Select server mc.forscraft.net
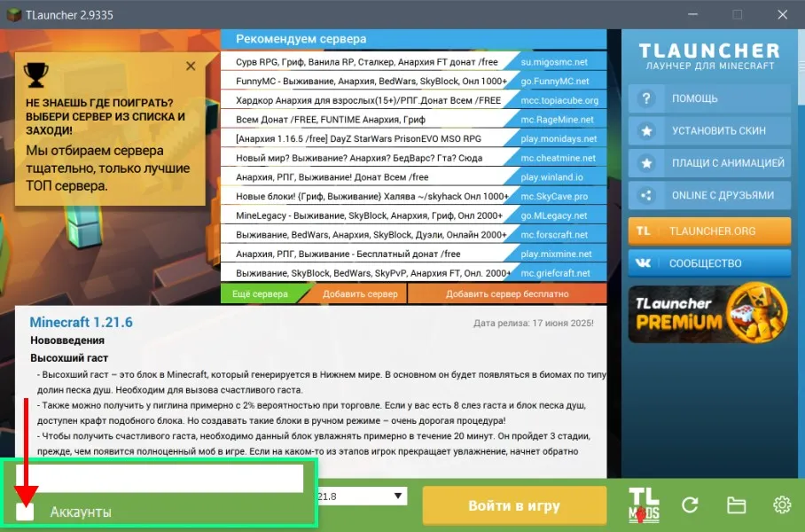 tap(554, 235)
